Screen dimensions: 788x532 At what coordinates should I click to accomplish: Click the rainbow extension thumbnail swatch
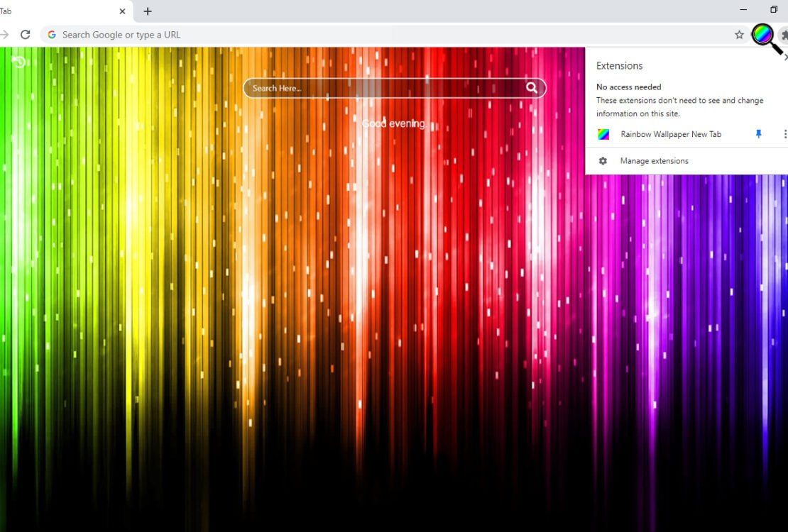(604, 133)
